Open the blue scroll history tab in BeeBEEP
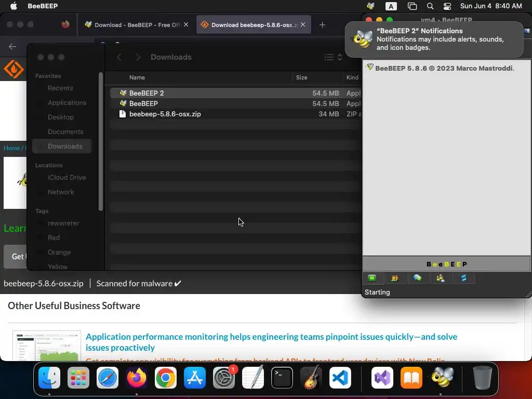Screen dimensions: 532x399 tap(463, 278)
